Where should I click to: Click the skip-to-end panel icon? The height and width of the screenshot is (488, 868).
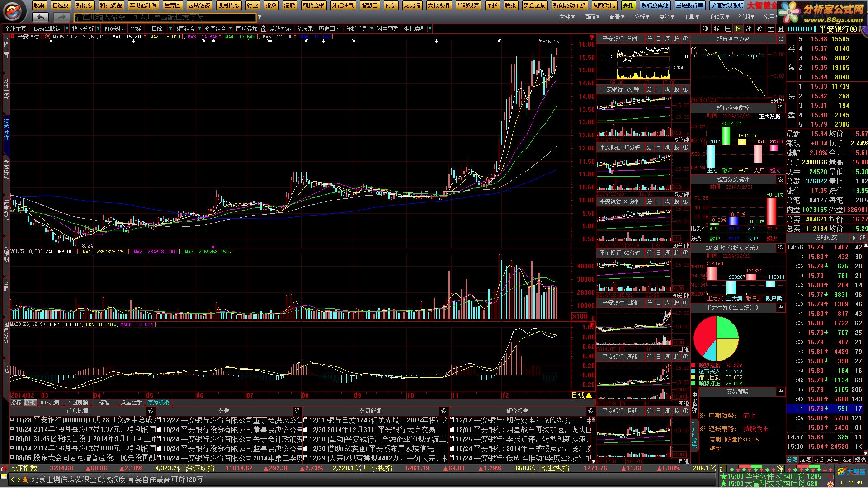(x=780, y=29)
